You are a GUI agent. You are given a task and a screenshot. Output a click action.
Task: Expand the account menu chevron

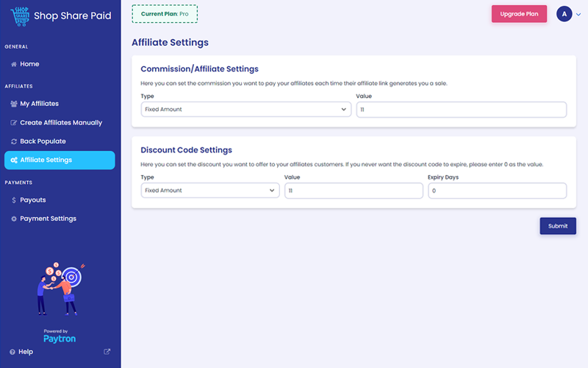tap(578, 14)
